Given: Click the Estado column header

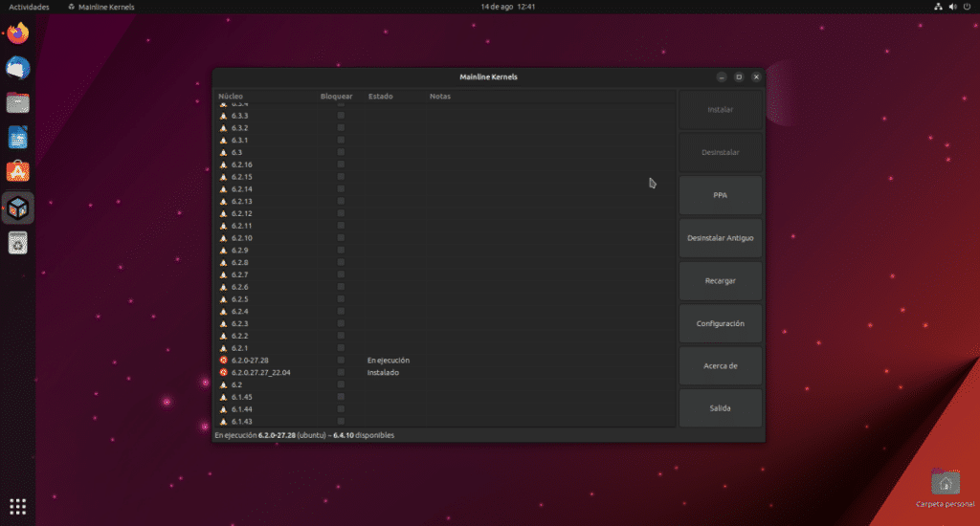Looking at the screenshot, I should [380, 97].
